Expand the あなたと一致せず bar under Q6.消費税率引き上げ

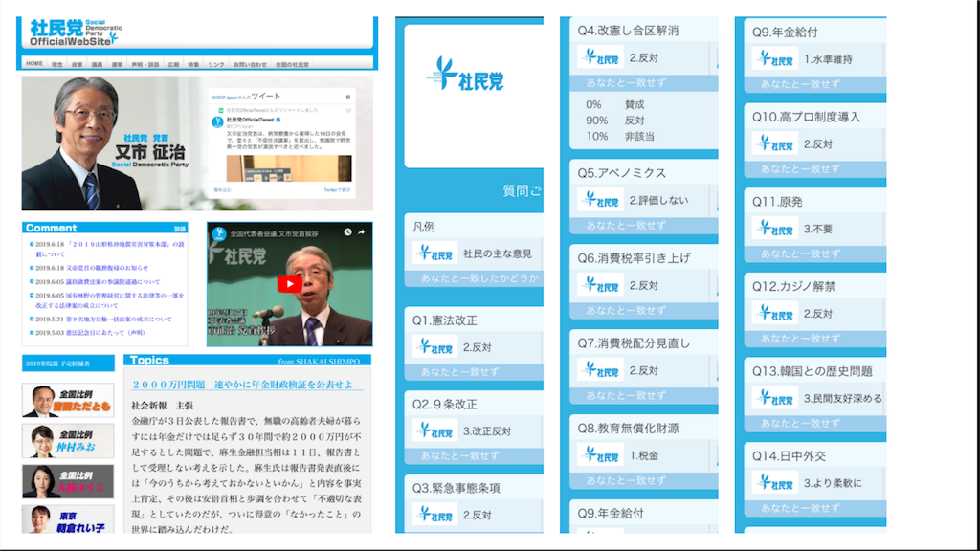click(x=644, y=311)
